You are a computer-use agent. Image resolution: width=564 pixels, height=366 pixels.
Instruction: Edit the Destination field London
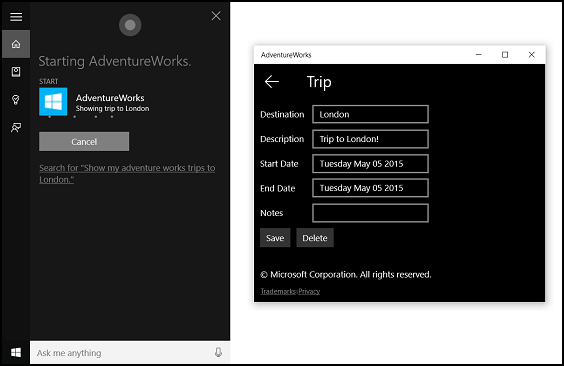pos(370,114)
